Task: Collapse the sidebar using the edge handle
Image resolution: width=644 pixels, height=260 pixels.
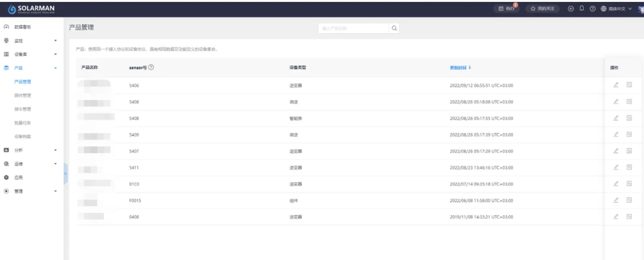Action: (65, 174)
